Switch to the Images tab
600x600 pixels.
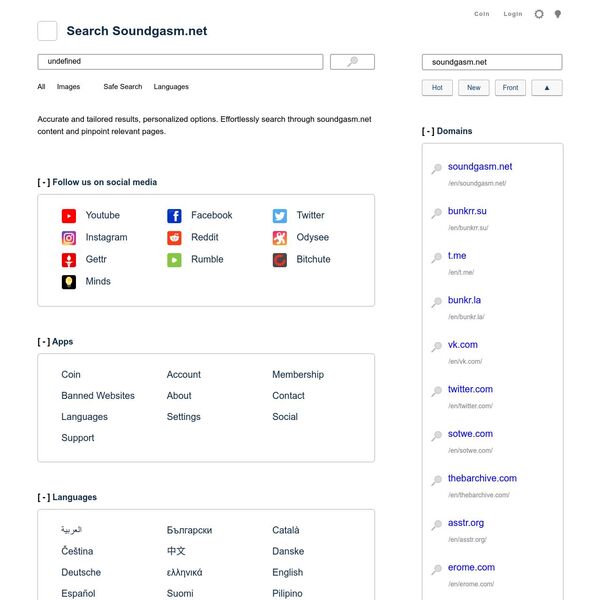[x=68, y=87]
